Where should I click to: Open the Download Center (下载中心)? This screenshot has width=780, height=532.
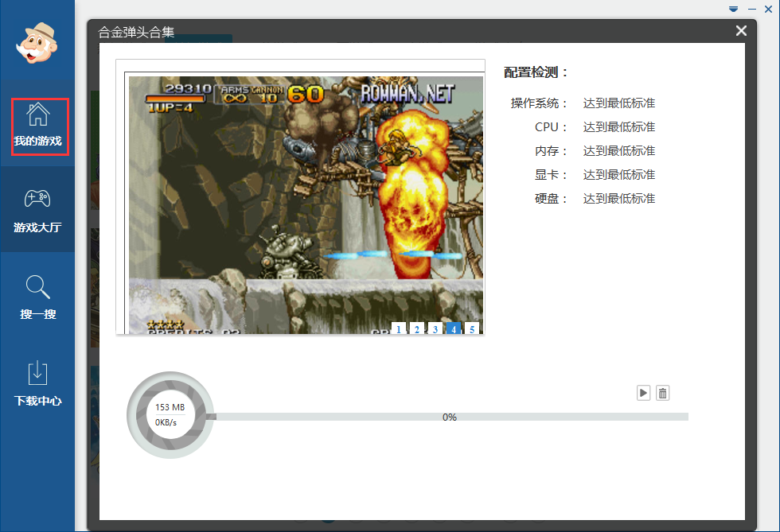click(x=37, y=383)
